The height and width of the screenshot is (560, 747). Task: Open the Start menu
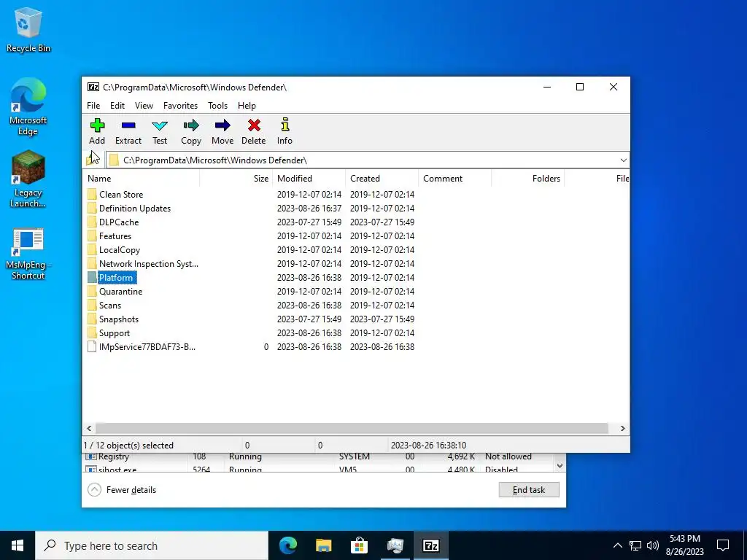click(x=18, y=545)
